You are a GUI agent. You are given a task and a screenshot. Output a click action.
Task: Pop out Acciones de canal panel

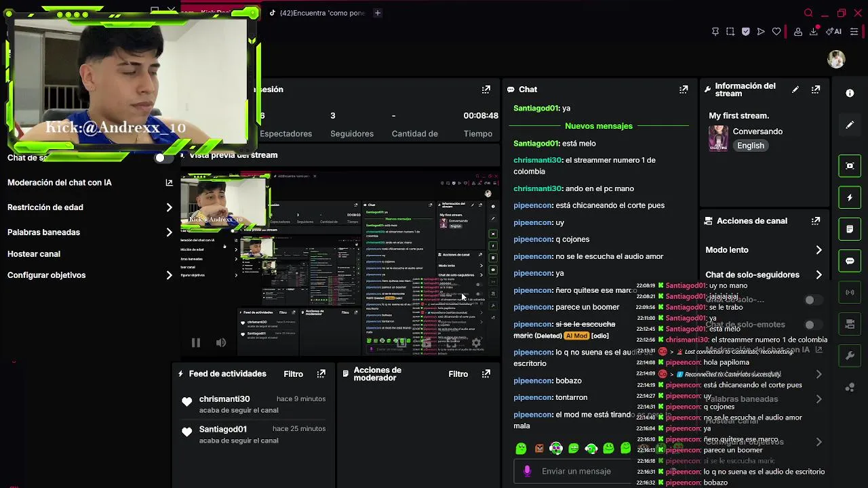(x=816, y=221)
